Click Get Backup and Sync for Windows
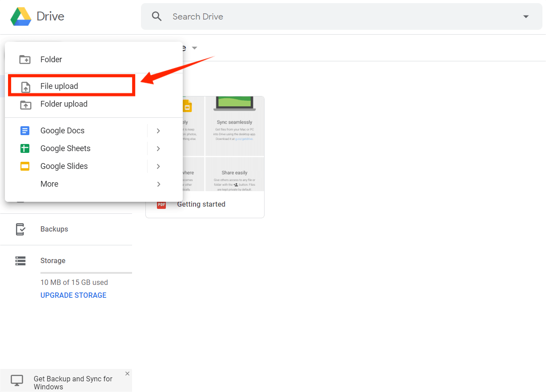Viewport: 546px width, 392px height. [x=73, y=383]
